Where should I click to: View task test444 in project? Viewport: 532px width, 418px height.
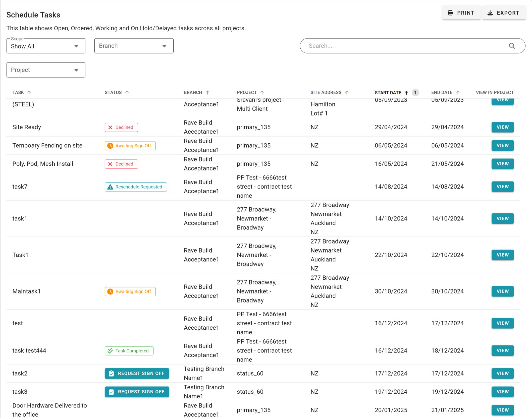[503, 350]
